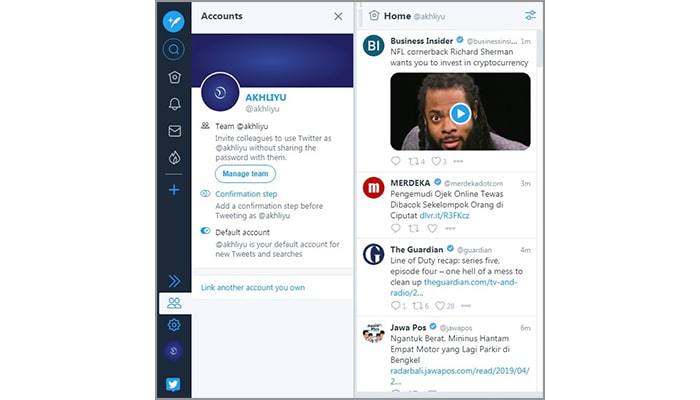Retweet the MERDEKA tweet
Image resolution: width=700 pixels, height=400 pixels.
click(x=414, y=229)
